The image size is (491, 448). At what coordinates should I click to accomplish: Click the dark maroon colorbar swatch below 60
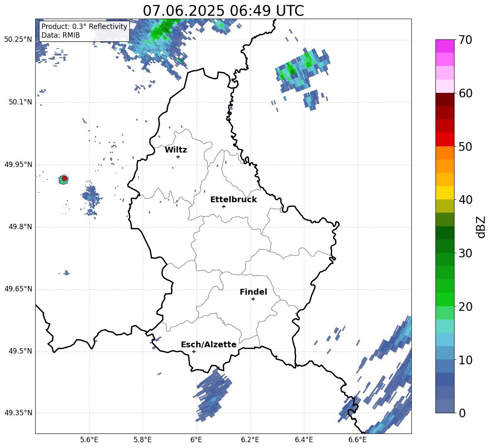(x=445, y=100)
